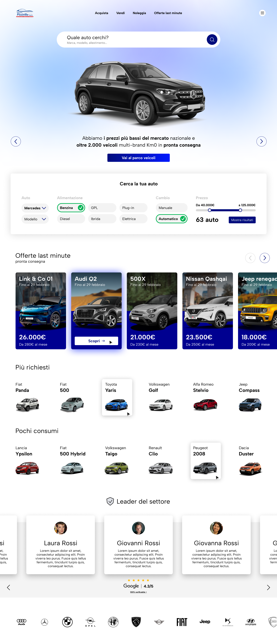The width and height of the screenshot is (277, 644).
Task: Click the Gruppo Piccirillo logo
Action: 25,13
